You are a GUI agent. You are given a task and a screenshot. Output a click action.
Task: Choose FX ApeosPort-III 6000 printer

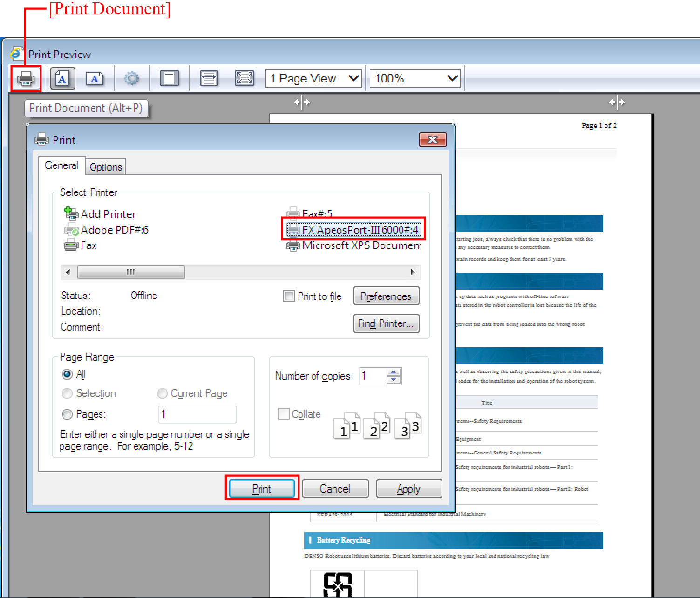click(359, 229)
